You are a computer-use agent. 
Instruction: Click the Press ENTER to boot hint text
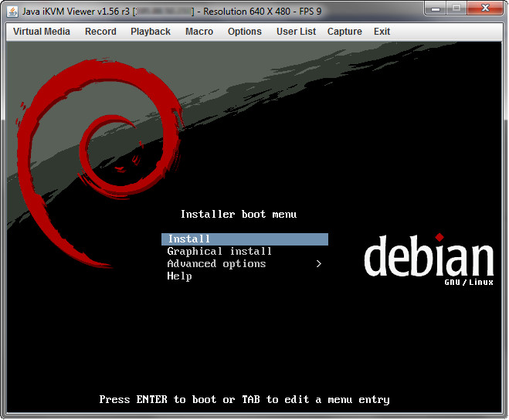(x=244, y=400)
